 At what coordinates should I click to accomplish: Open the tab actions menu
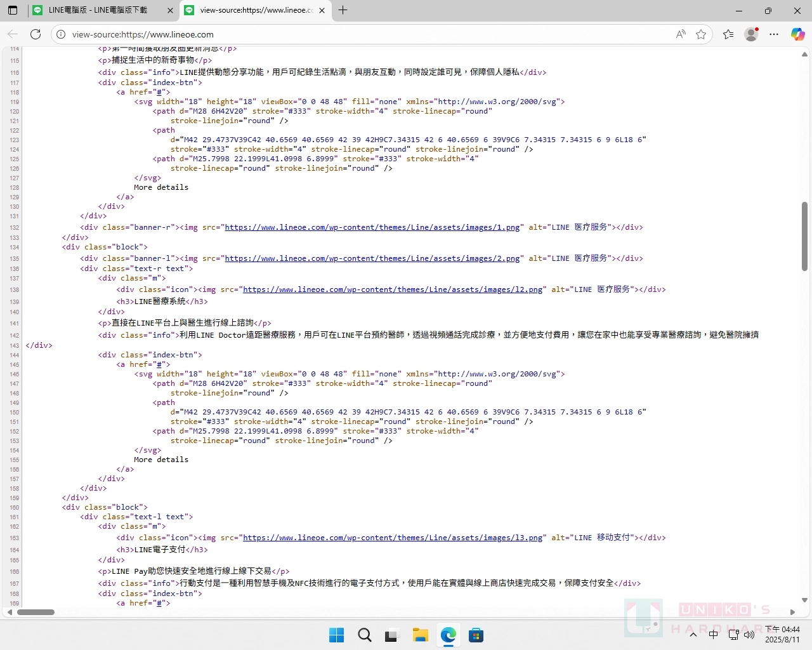(x=13, y=10)
